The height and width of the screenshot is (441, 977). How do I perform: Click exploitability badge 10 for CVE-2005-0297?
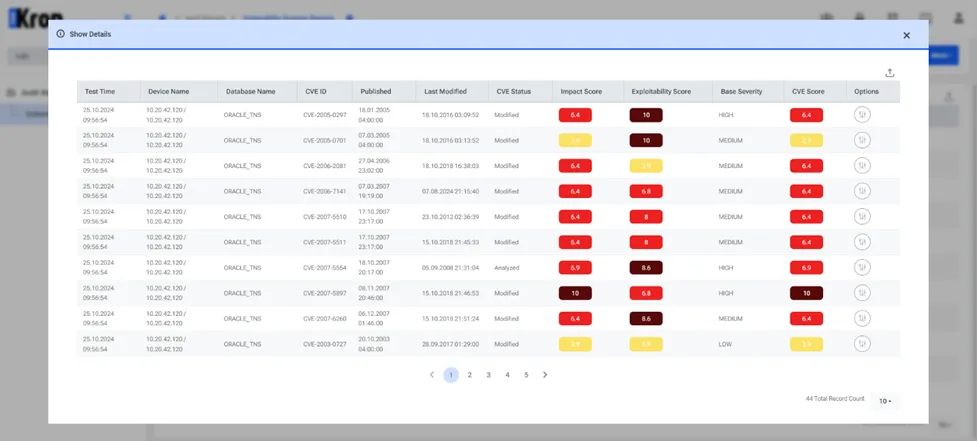tap(646, 115)
